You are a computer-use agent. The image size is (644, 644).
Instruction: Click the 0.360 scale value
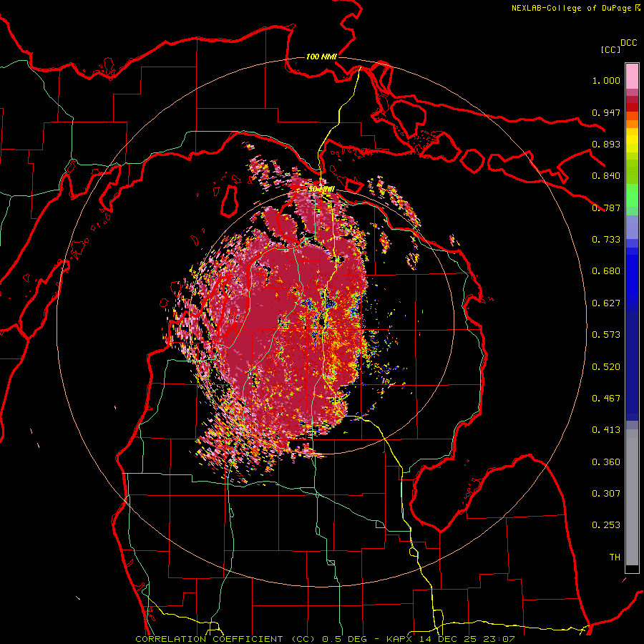point(606,462)
